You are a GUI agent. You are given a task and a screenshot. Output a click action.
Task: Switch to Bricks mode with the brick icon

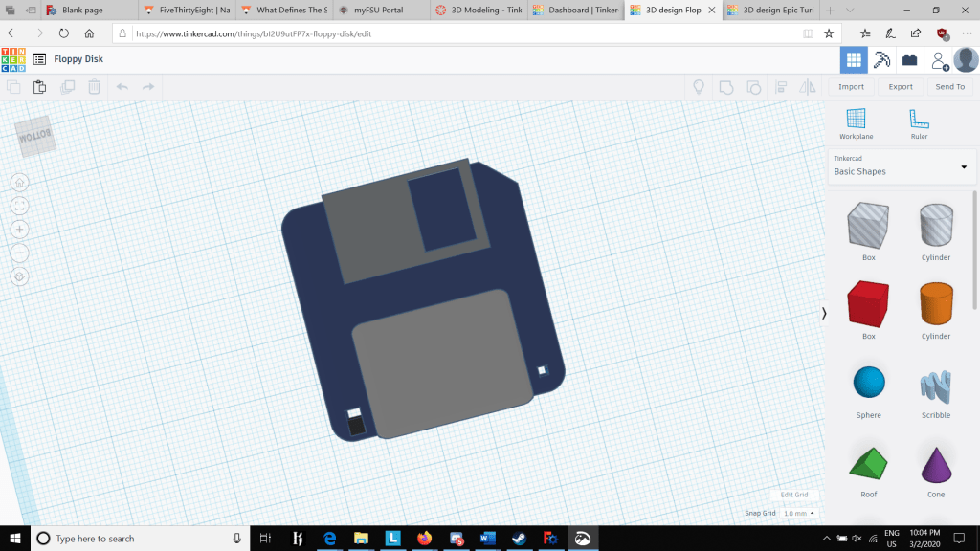pos(909,59)
